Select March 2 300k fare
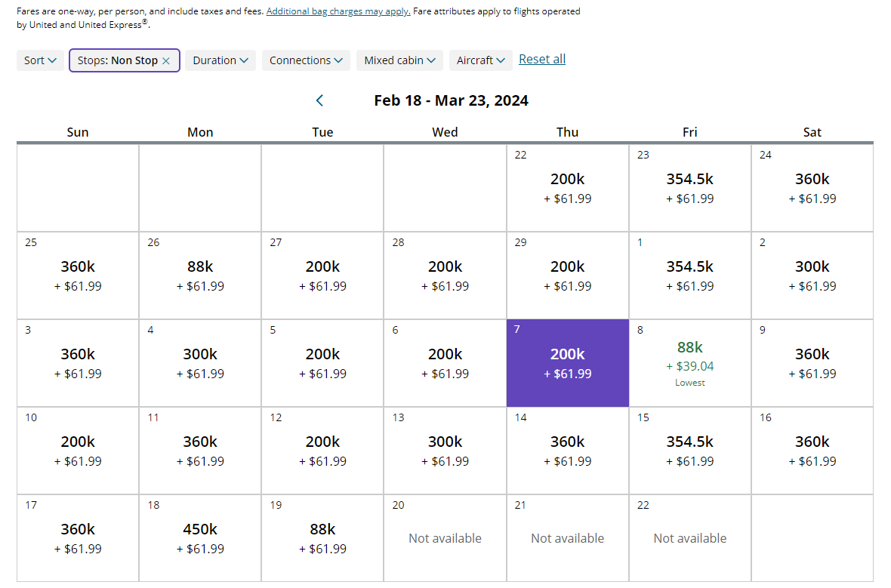The image size is (891, 588). [x=812, y=275]
